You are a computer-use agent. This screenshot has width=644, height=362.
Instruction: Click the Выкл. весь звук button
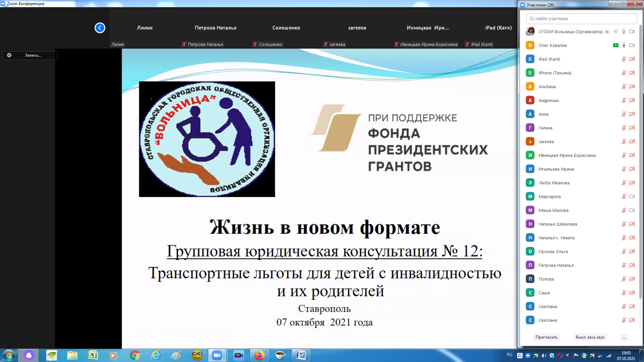coord(590,337)
